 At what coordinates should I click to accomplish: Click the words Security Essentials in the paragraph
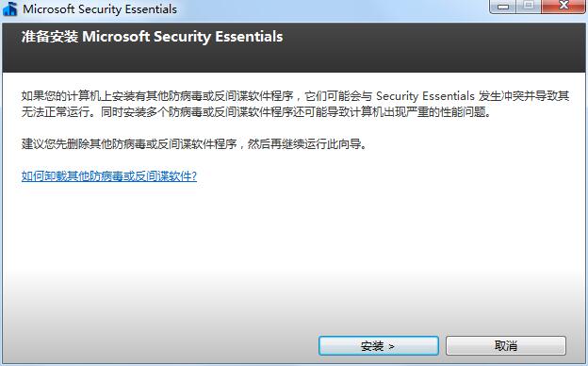pyautogui.click(x=425, y=96)
